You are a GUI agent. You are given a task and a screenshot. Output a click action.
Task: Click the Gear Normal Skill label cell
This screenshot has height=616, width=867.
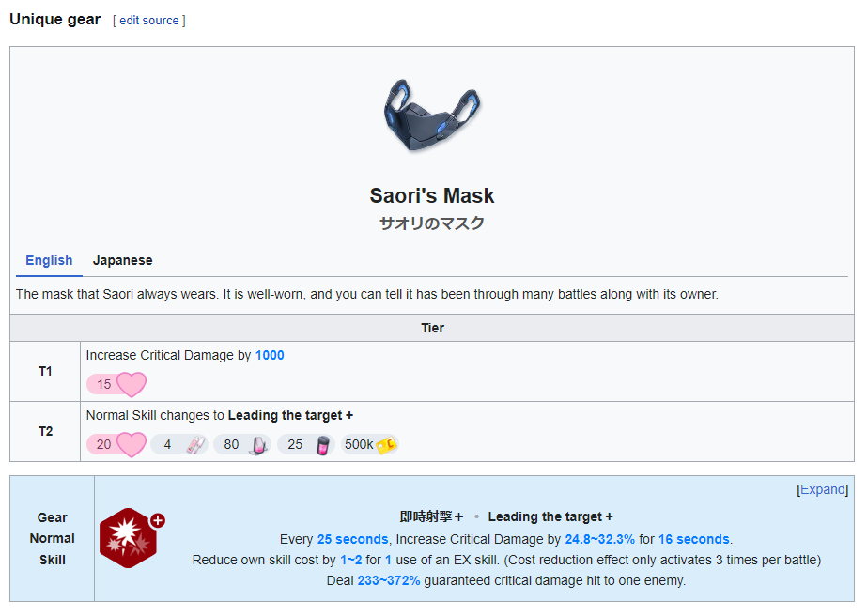click(x=52, y=539)
